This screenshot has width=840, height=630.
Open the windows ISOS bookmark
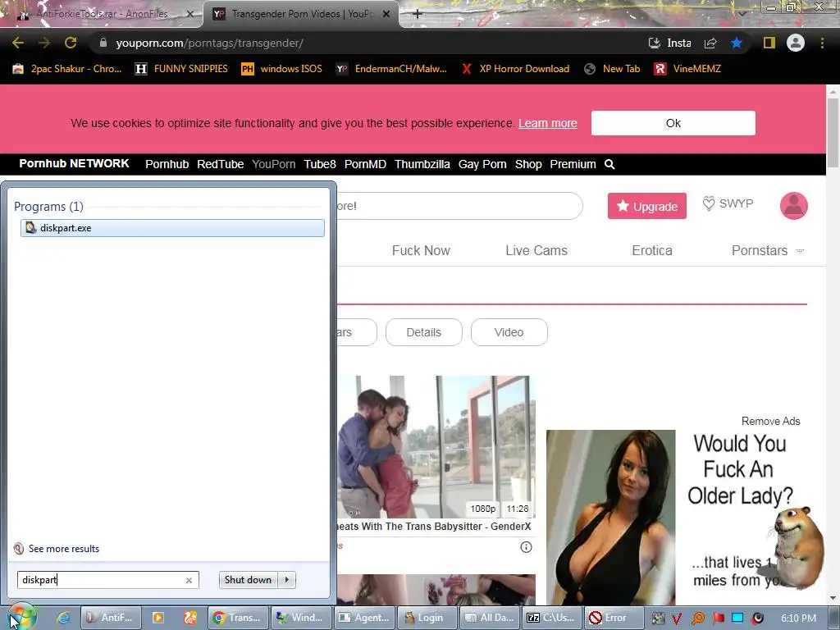282,69
